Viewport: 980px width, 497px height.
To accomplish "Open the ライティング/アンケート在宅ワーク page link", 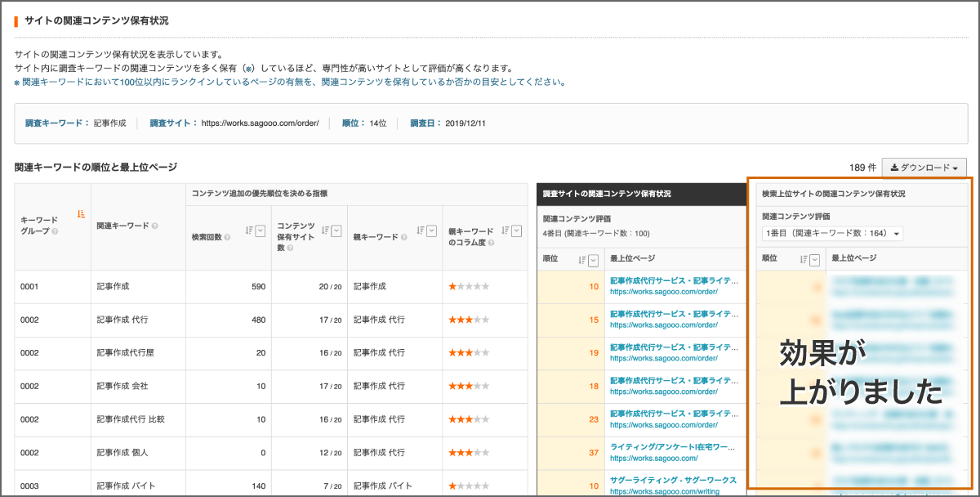I will point(671,446).
